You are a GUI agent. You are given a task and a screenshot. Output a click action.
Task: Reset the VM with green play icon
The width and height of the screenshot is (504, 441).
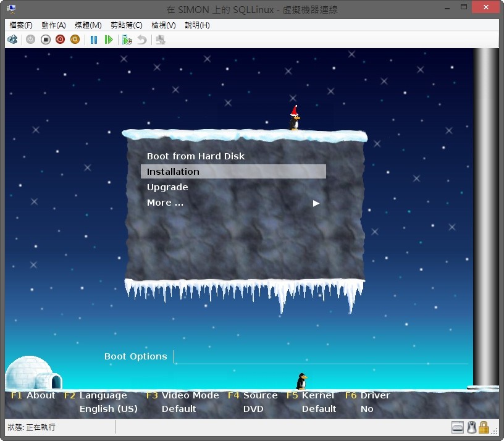(x=109, y=40)
